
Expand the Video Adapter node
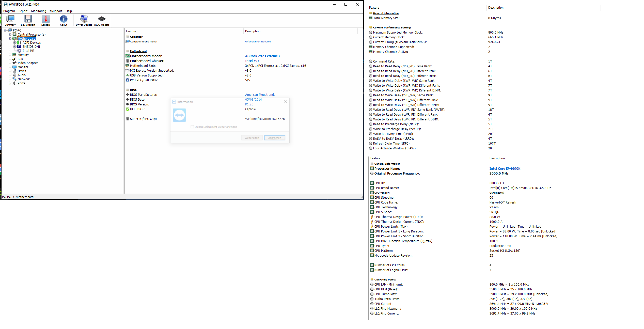point(10,63)
